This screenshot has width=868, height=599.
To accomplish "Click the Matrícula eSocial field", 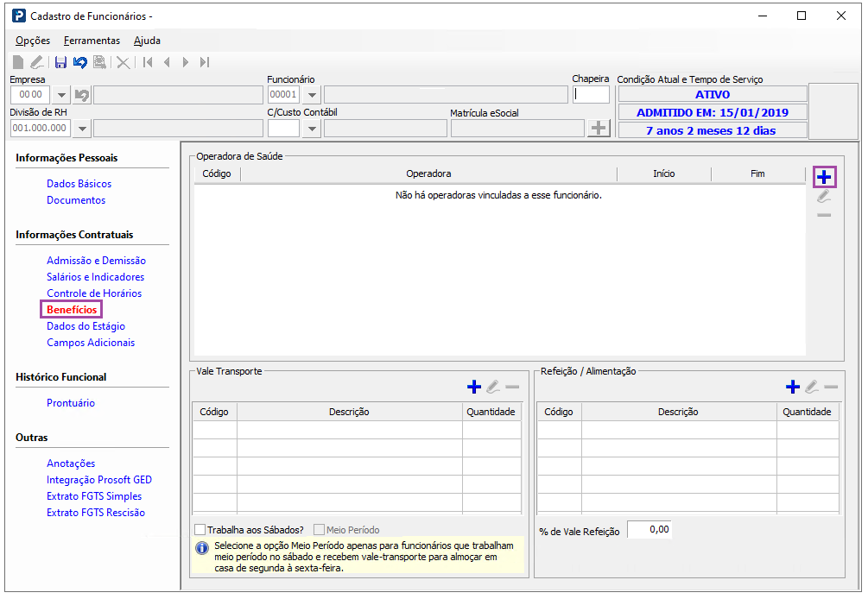I will point(517,129).
